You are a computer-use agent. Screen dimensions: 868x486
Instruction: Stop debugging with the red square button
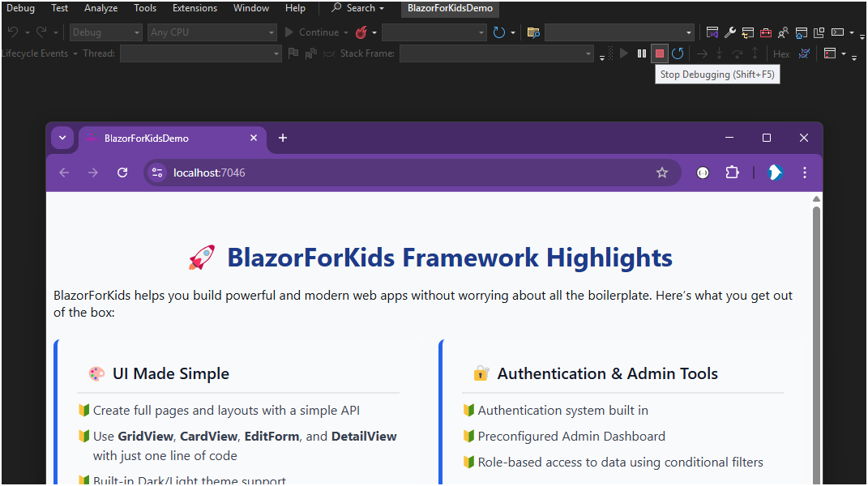[x=659, y=53]
